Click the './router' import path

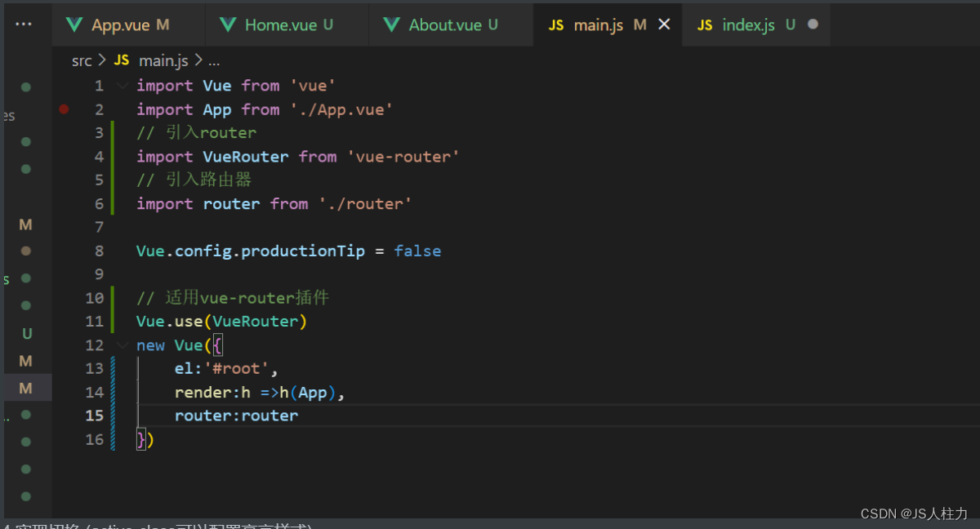pos(365,204)
